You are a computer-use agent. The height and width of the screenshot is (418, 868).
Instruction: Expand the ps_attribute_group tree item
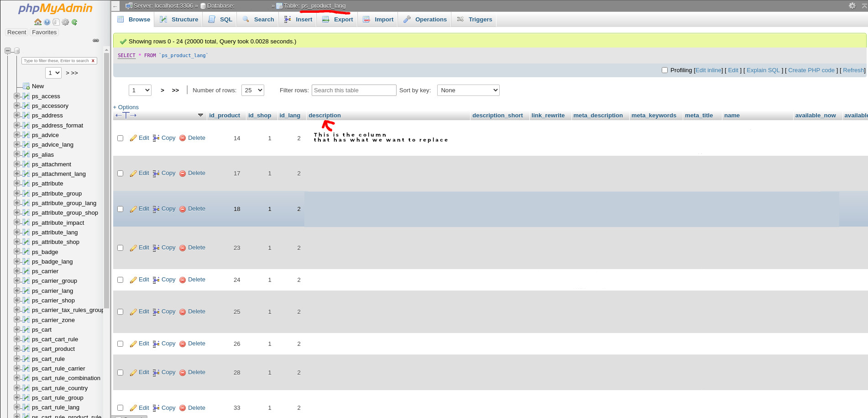click(x=17, y=193)
